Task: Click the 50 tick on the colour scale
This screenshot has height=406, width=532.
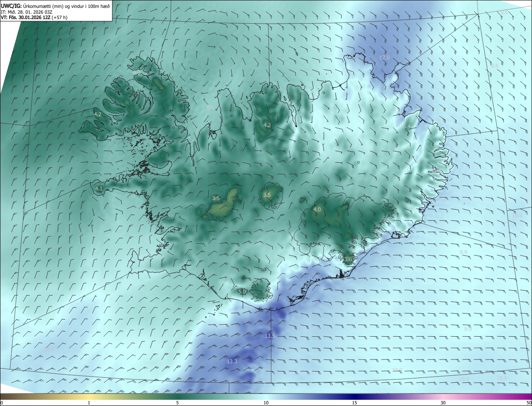Action: 529,403
